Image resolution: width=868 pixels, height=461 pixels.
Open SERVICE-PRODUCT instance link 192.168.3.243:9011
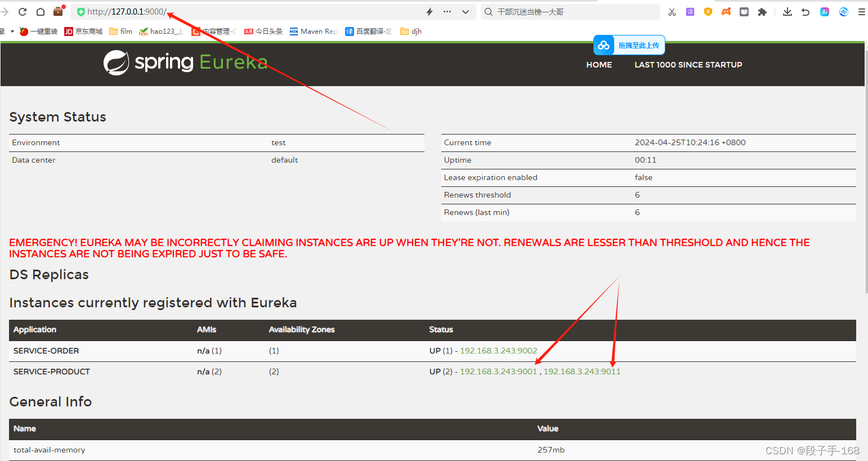(x=582, y=372)
